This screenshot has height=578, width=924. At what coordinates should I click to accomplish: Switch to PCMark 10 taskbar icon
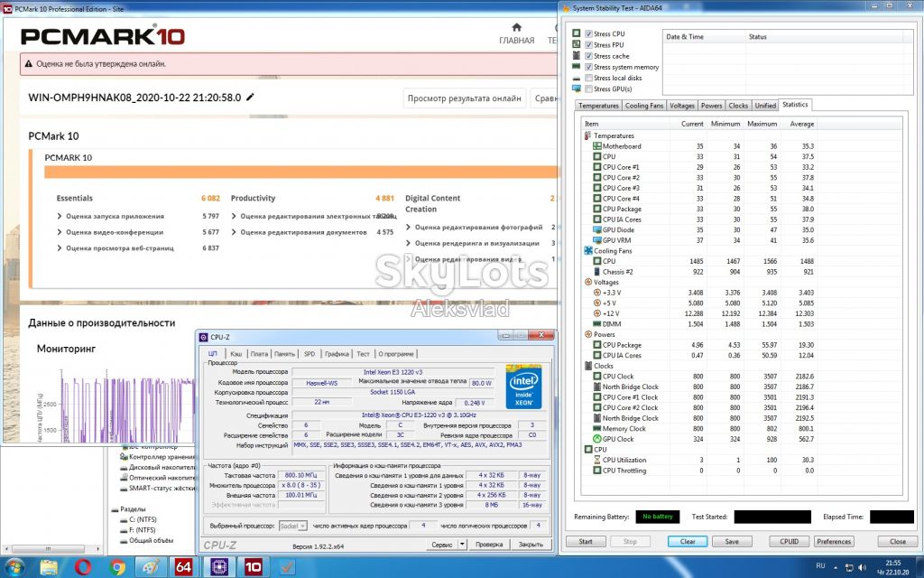point(254,567)
